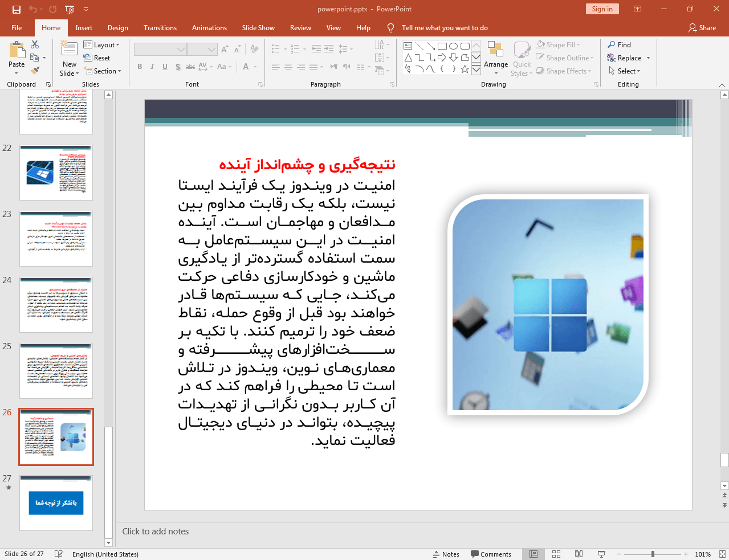729x560 pixels.
Task: Open the Review tab
Action: pos(300,28)
